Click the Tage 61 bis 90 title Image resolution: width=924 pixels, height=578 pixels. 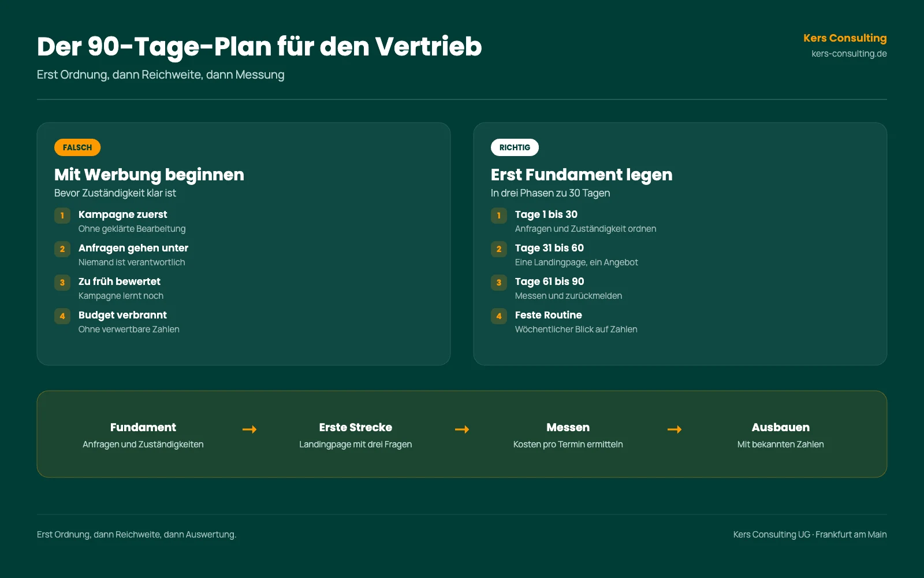[x=549, y=281]
